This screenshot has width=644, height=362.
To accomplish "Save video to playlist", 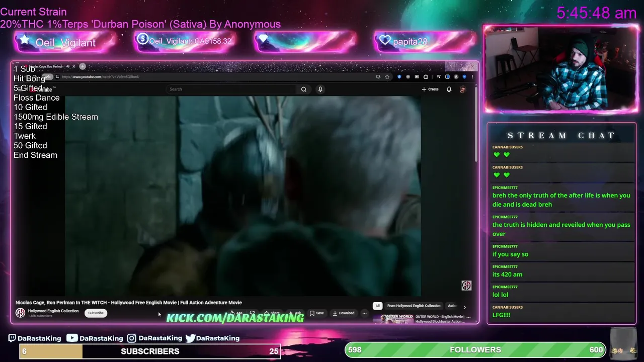I will click(x=316, y=313).
